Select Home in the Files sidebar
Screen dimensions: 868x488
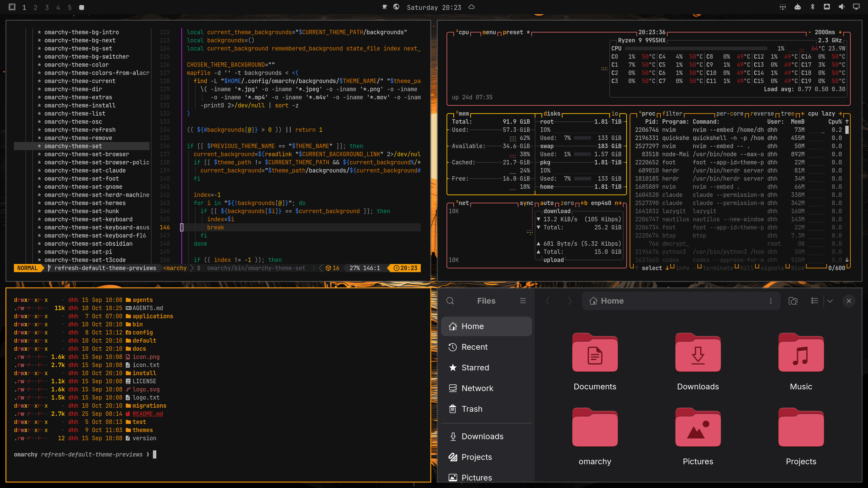point(486,326)
